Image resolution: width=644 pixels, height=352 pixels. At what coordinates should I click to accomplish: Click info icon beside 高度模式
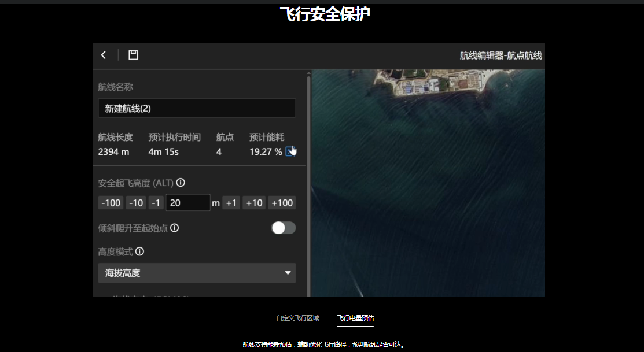pos(139,251)
